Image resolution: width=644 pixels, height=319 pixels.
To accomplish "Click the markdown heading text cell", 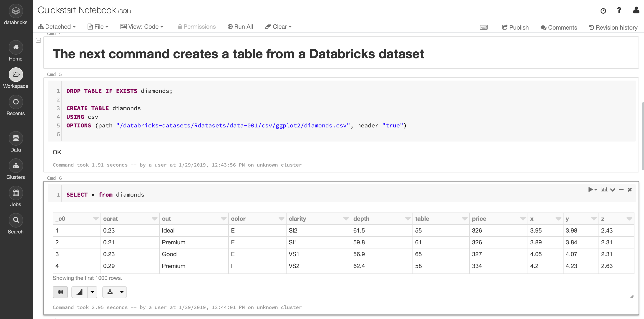I will point(341,53).
